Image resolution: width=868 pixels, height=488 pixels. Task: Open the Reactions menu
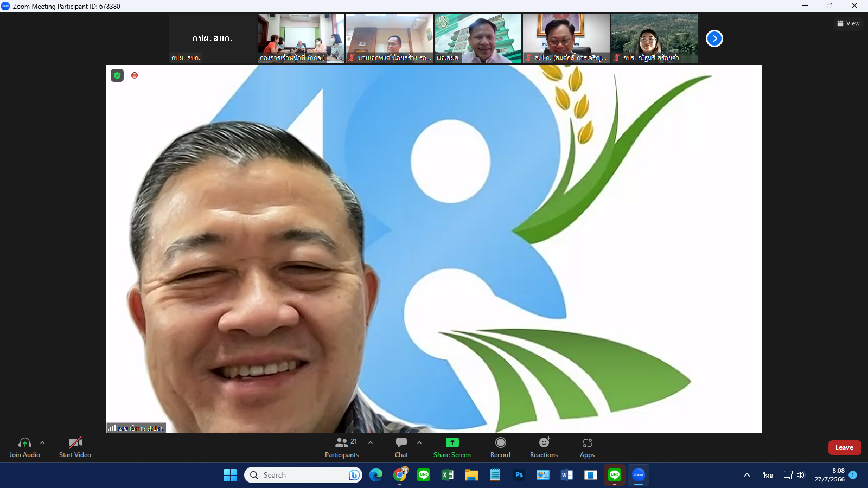[544, 448]
